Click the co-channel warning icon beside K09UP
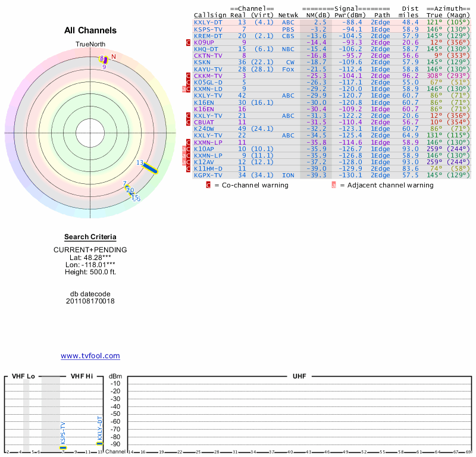 (189, 43)
